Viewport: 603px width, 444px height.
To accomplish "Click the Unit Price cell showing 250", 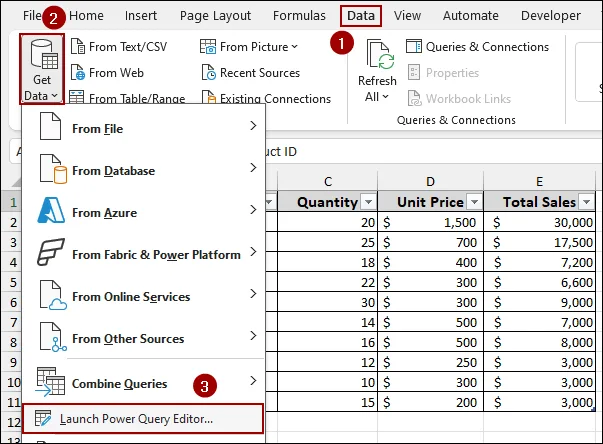I will 430,362.
